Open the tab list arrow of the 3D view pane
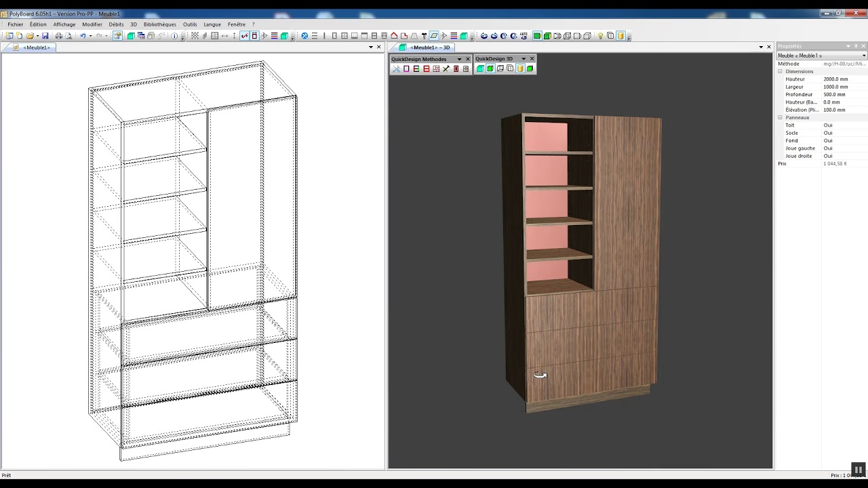This screenshot has width=868, height=488. (761, 47)
